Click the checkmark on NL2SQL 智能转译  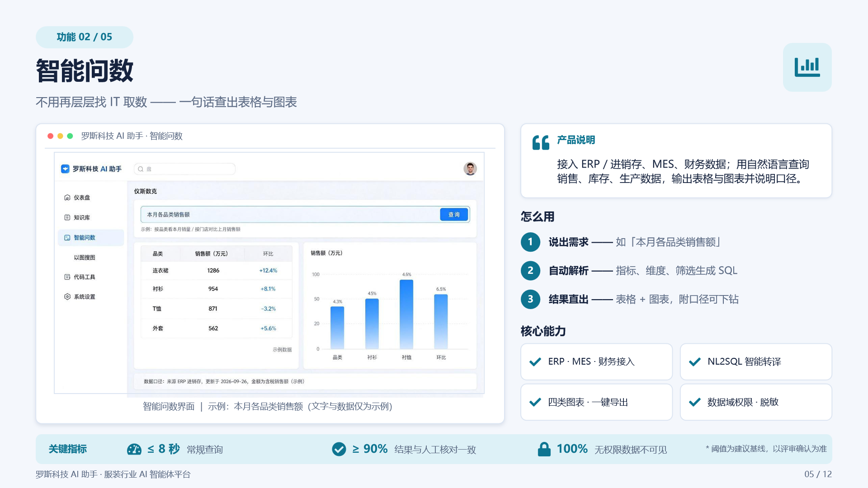point(695,361)
